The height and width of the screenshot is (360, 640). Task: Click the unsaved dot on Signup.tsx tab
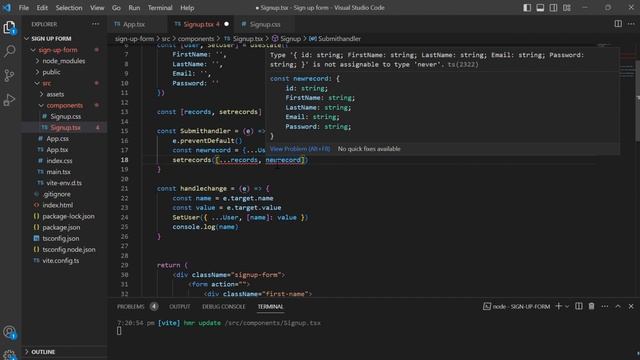[x=227, y=24]
